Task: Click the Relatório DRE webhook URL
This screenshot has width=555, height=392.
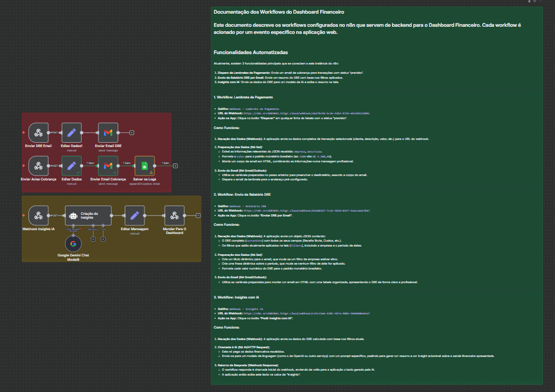Action: (305, 210)
